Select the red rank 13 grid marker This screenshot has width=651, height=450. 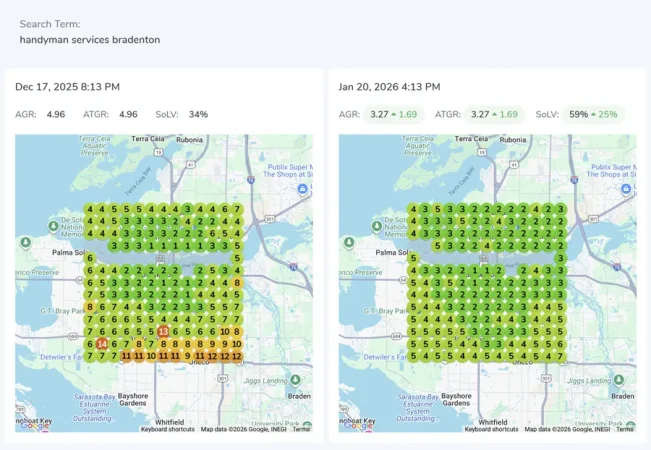pyautogui.click(x=163, y=331)
